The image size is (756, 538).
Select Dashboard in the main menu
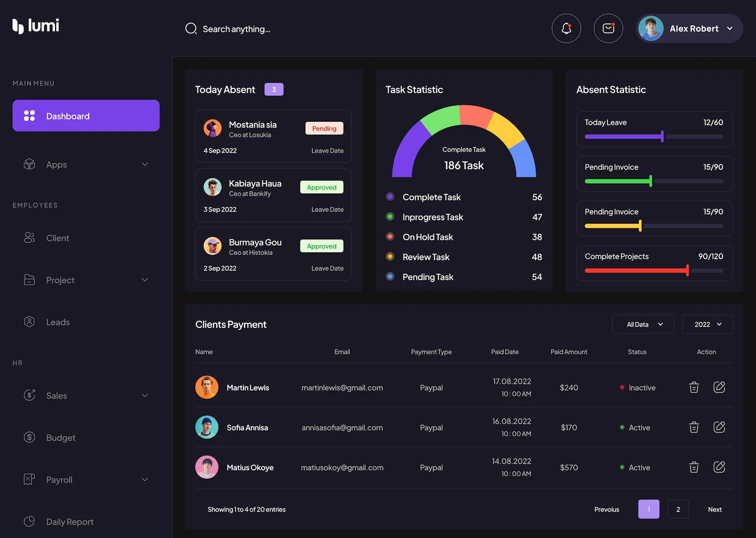86,116
